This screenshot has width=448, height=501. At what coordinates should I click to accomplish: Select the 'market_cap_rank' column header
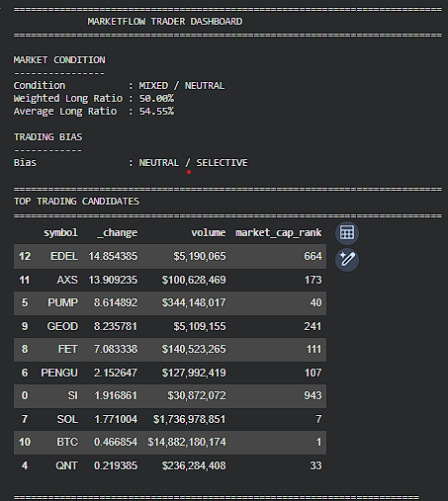(x=279, y=232)
